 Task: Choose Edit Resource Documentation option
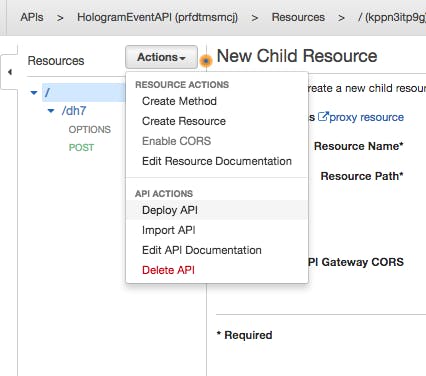217,161
